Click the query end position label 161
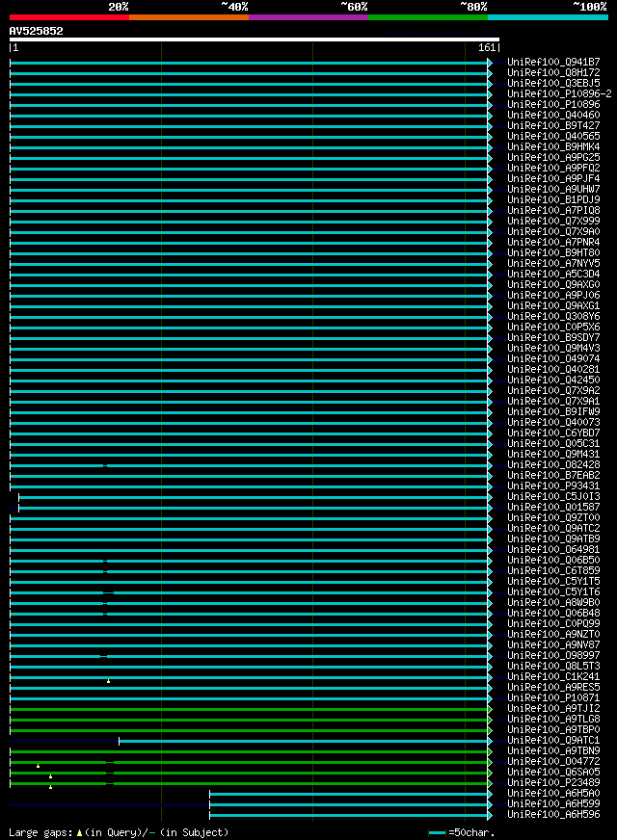Viewport: 617px width, 840px height. [487, 47]
